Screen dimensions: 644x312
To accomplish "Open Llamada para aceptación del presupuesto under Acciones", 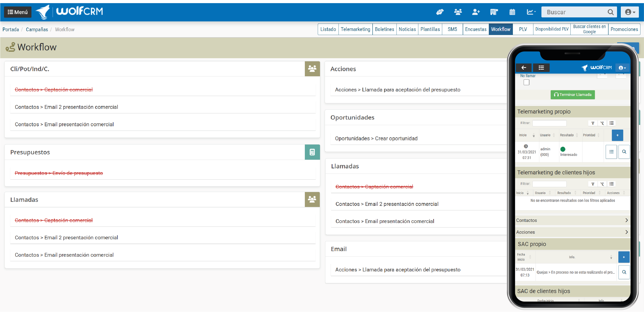I will (x=398, y=89).
